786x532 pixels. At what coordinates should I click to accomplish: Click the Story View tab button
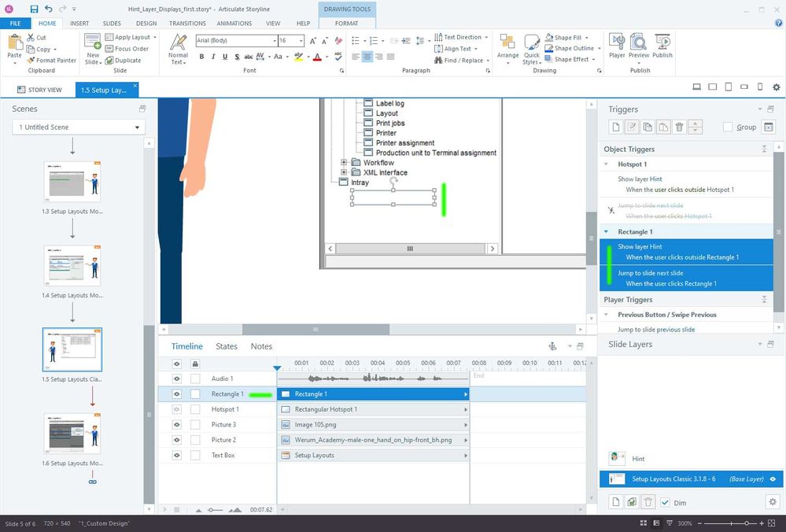(x=39, y=90)
